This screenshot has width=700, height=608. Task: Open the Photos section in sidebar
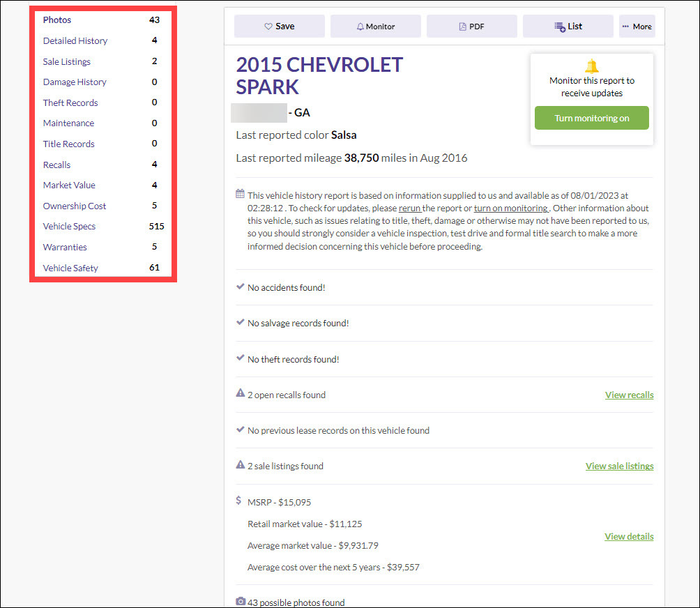click(57, 20)
